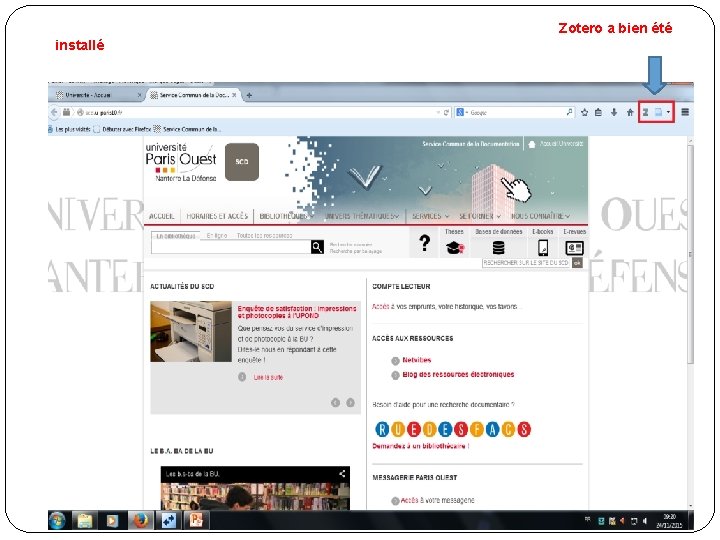Screen dimensions: 720x540
Task: Click the black magnifier search button
Action: (317, 247)
